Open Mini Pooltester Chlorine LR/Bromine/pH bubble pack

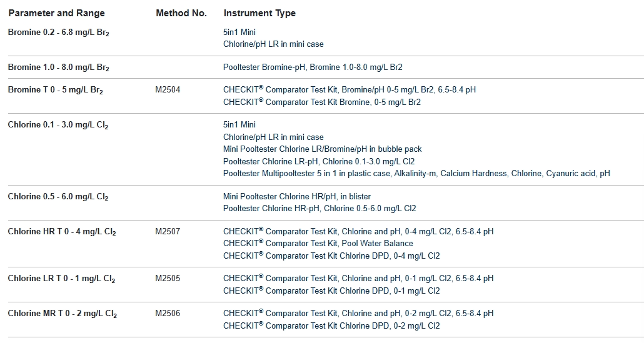click(322, 149)
